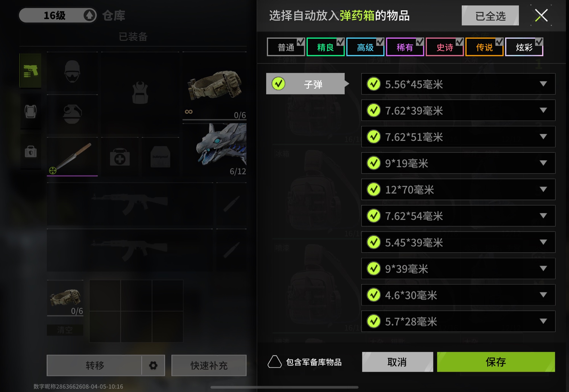
Task: Uncheck the 5.56*45毫米 ammo checkbox
Action: 374,84
